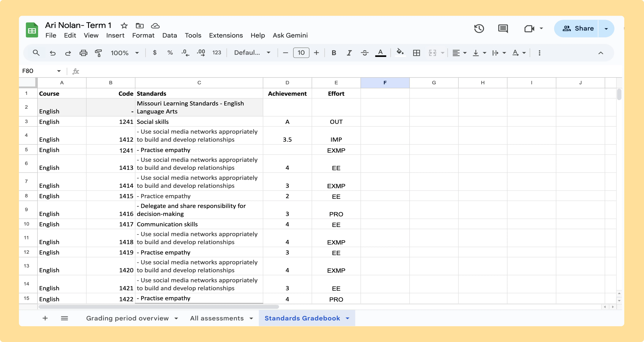
Task: Open the borders tool
Action: point(416,53)
